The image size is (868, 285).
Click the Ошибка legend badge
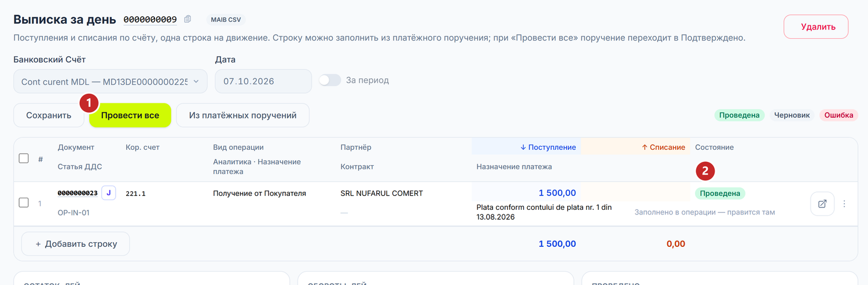838,115
